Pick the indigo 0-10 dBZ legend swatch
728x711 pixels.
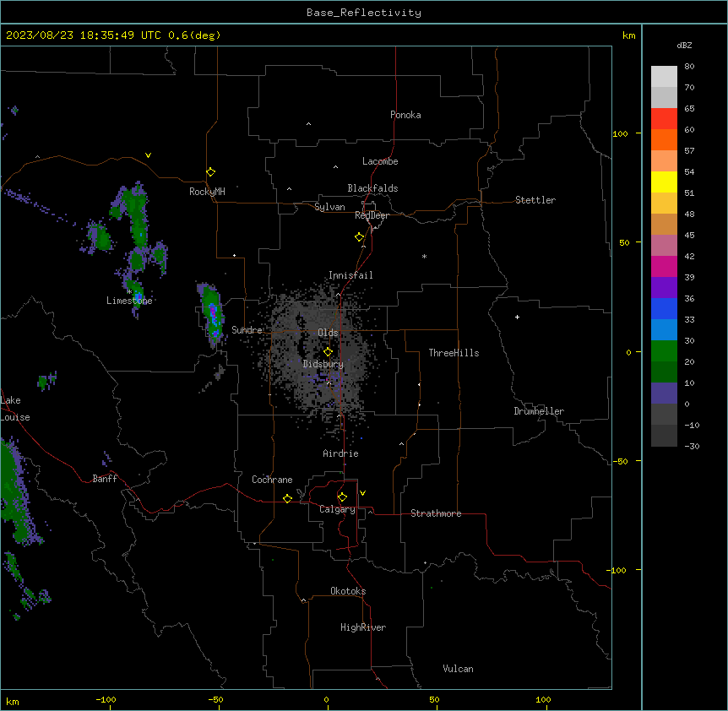point(664,393)
